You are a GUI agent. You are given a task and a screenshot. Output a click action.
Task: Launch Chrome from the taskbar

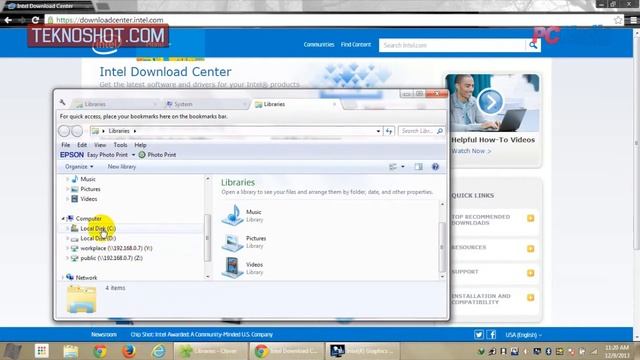click(x=100, y=351)
